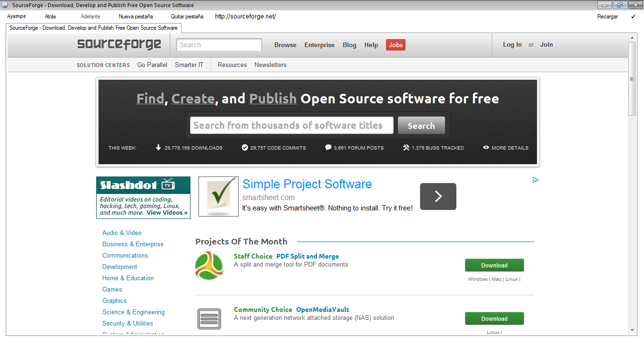Click the bugs tracked tools icon
The image size is (644, 343).
[405, 148]
